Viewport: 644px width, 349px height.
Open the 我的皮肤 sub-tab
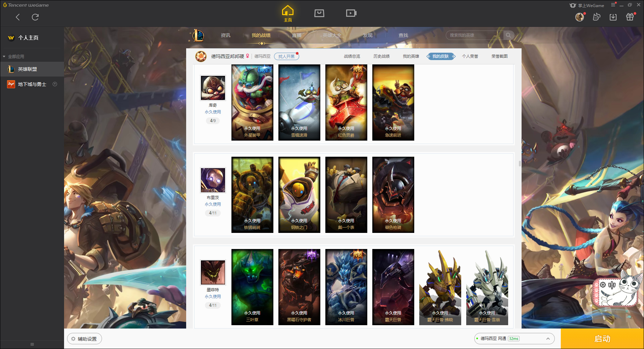pos(441,56)
